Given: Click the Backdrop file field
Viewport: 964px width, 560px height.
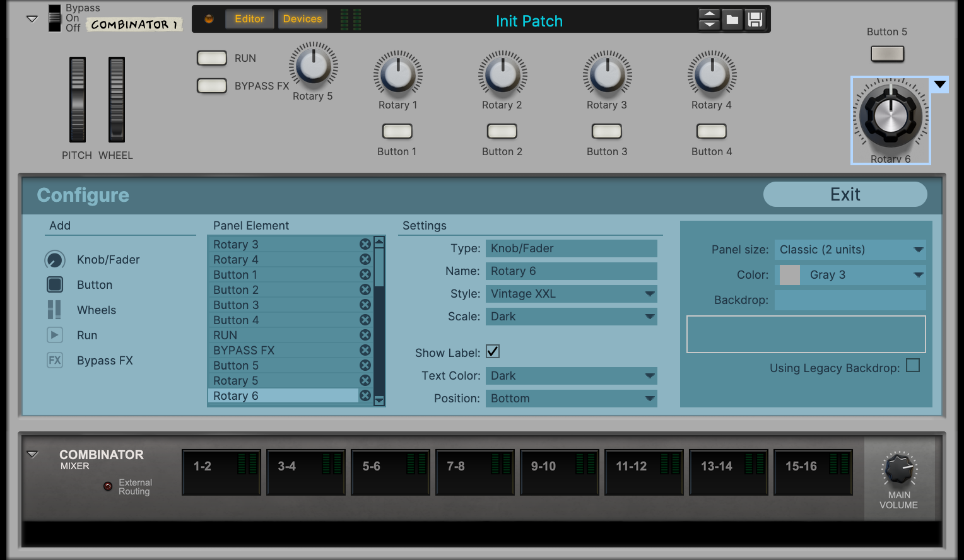Looking at the screenshot, I should click(850, 300).
